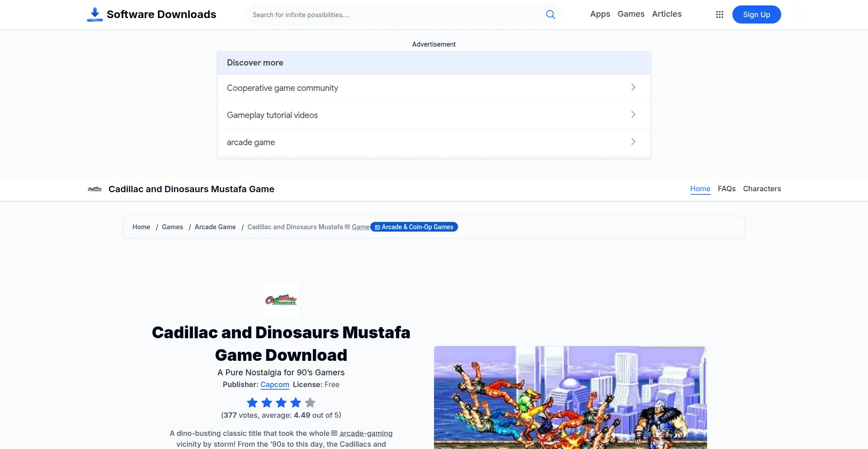Click the third rating star
This screenshot has height=449, width=868.
tap(281, 402)
